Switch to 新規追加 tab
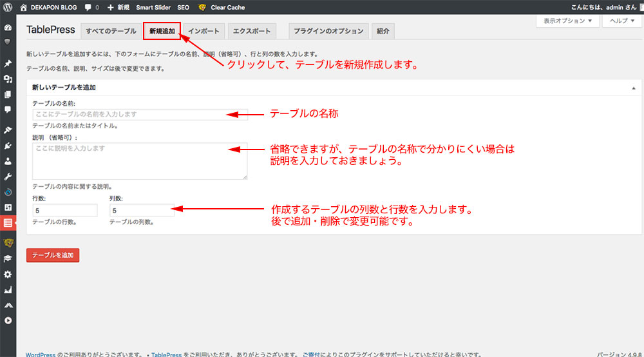This screenshot has height=357, width=644. (162, 31)
